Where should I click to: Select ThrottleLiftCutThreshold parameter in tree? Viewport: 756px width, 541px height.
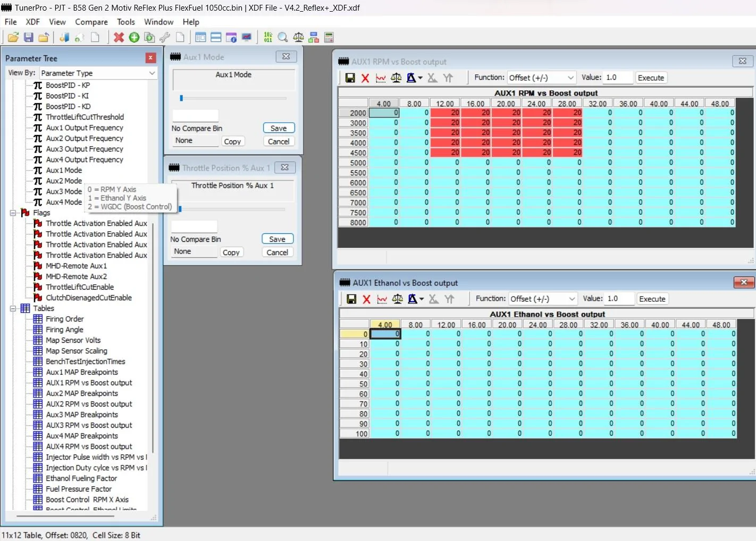[85, 117]
